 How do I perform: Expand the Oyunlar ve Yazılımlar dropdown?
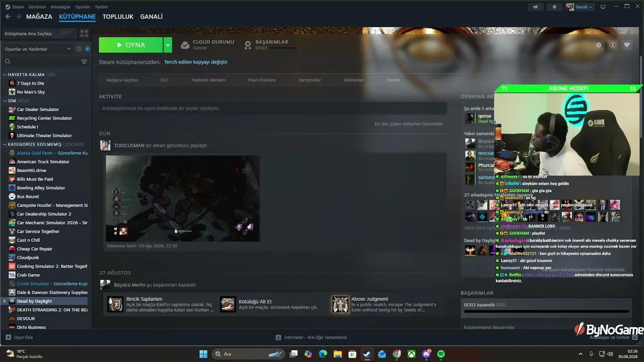tap(38, 49)
